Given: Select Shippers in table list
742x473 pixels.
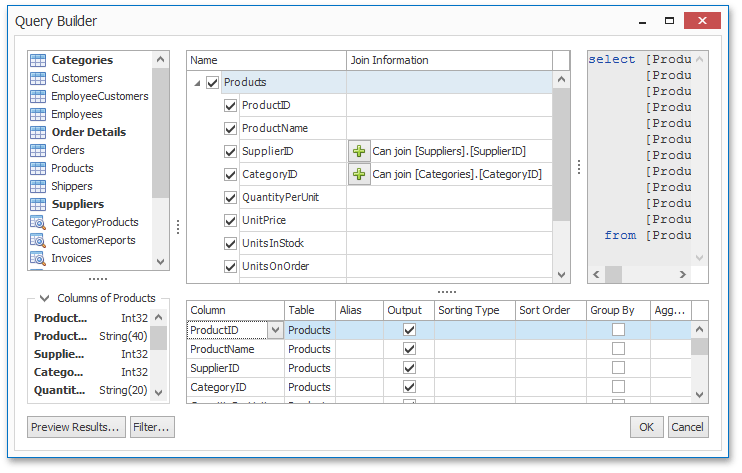Looking at the screenshot, I should pos(72,186).
